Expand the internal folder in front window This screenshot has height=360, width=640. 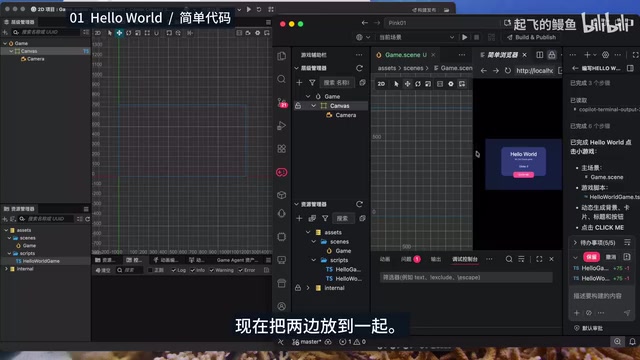(308, 288)
